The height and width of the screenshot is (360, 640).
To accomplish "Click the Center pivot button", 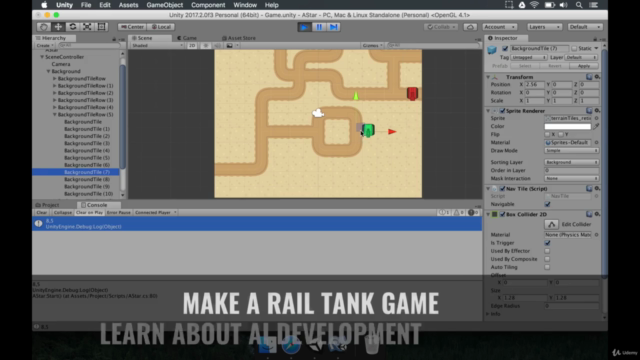I will pyautogui.click(x=132, y=27).
